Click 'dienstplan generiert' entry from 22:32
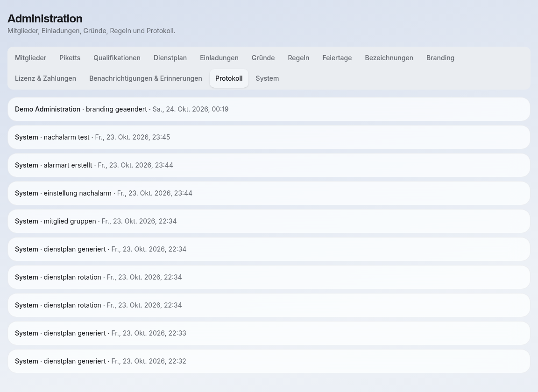Screen dimensions: 538x392 tap(269, 361)
